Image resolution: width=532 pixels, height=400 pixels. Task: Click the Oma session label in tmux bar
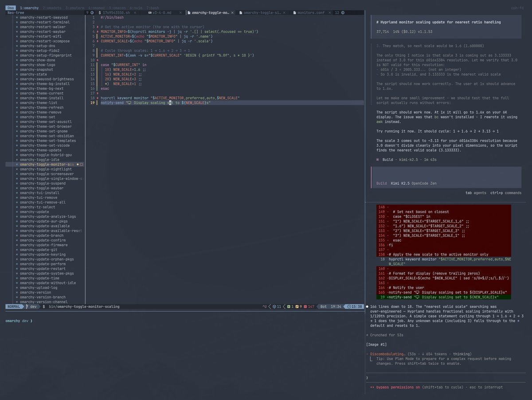[x=11, y=8]
